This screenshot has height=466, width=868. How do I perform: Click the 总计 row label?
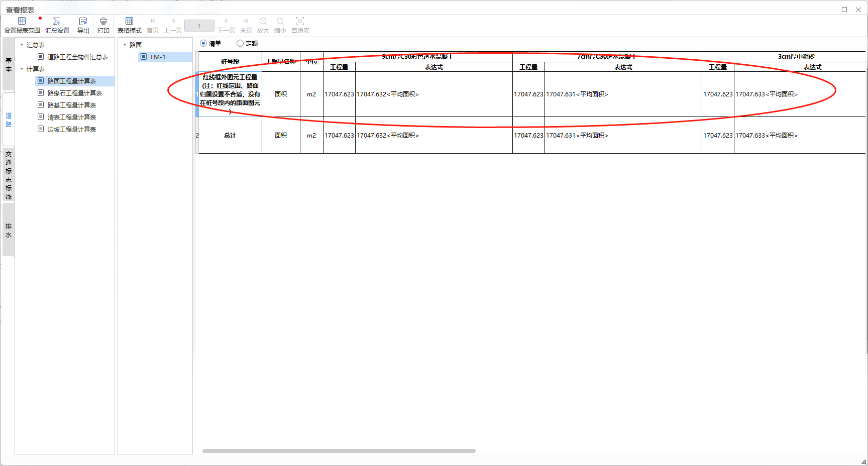pos(230,135)
